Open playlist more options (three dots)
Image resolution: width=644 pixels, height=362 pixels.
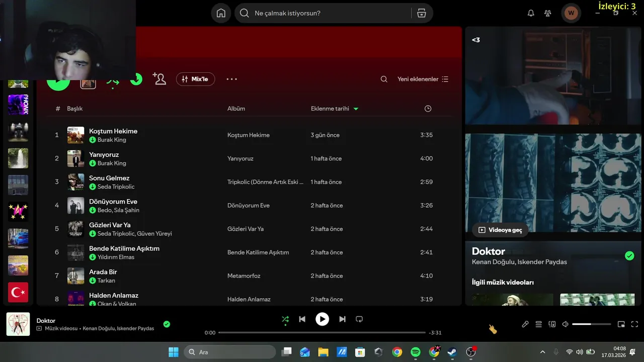231,79
